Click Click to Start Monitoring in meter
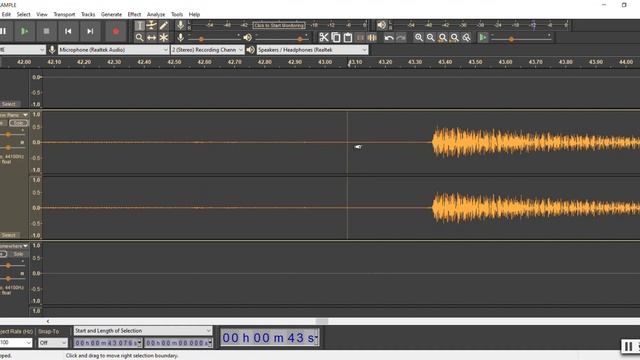The width and height of the screenshot is (640, 360). [x=279, y=25]
